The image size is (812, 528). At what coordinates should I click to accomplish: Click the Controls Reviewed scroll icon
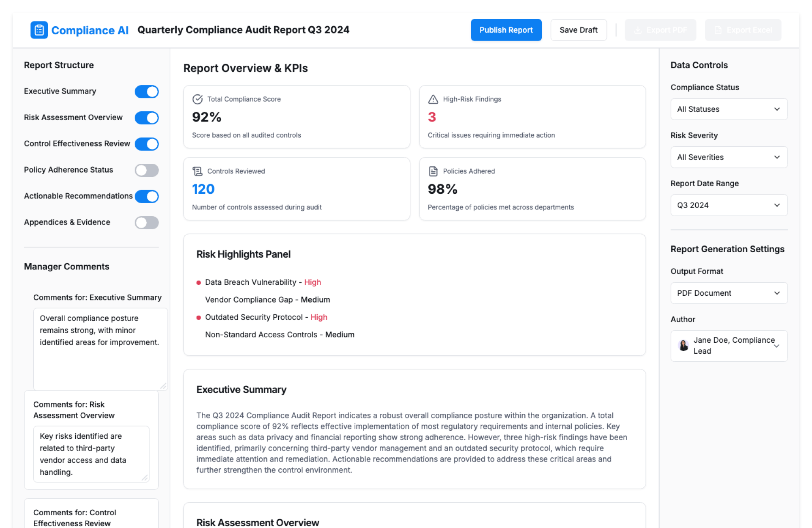point(198,171)
